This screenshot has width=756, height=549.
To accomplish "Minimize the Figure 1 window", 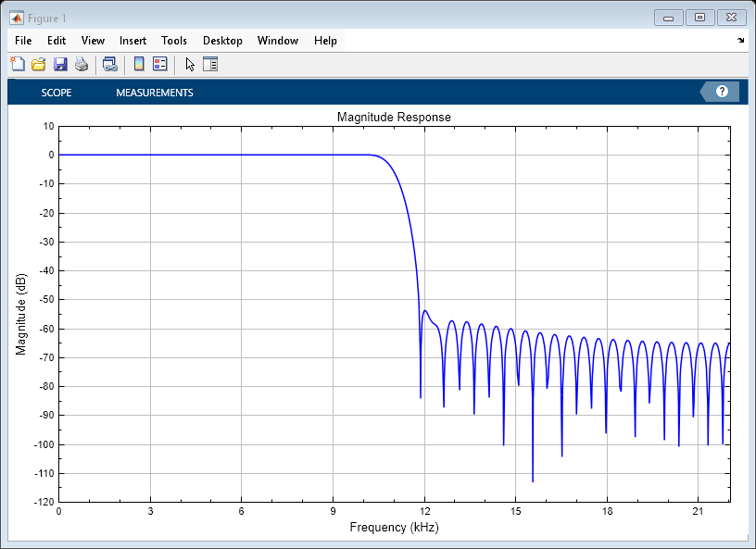I will click(x=668, y=18).
